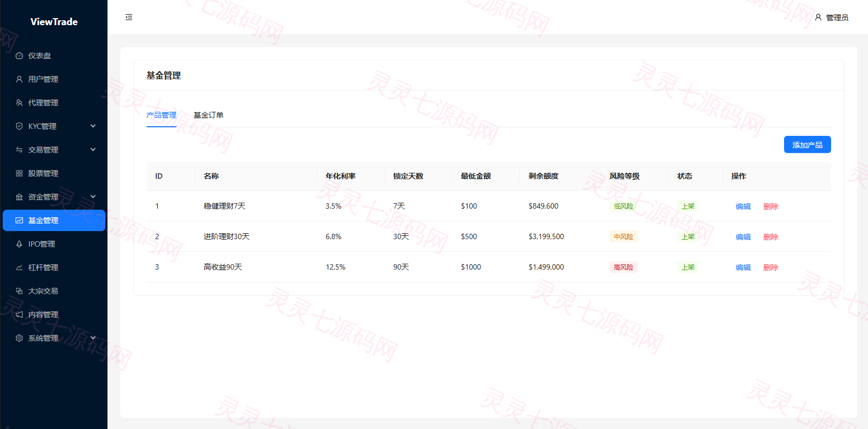Edit the 高收益90天 product
The height and width of the screenshot is (429, 868).
tap(743, 267)
